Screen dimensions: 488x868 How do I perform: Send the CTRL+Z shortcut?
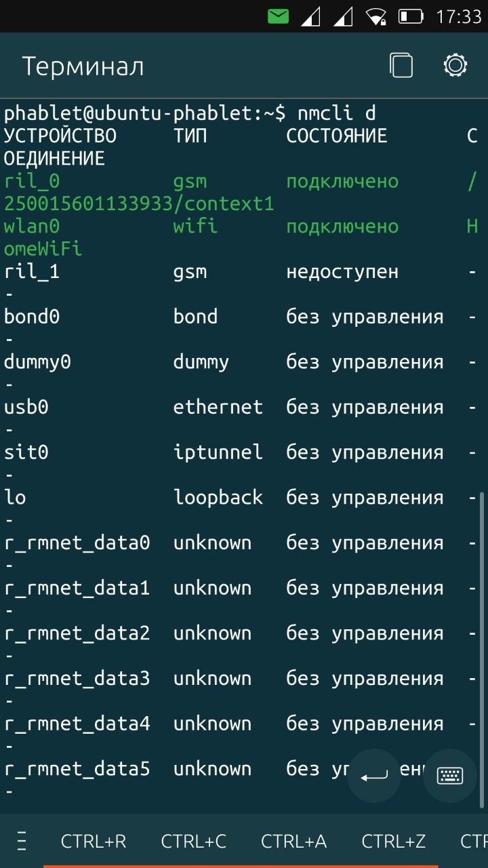click(x=394, y=842)
